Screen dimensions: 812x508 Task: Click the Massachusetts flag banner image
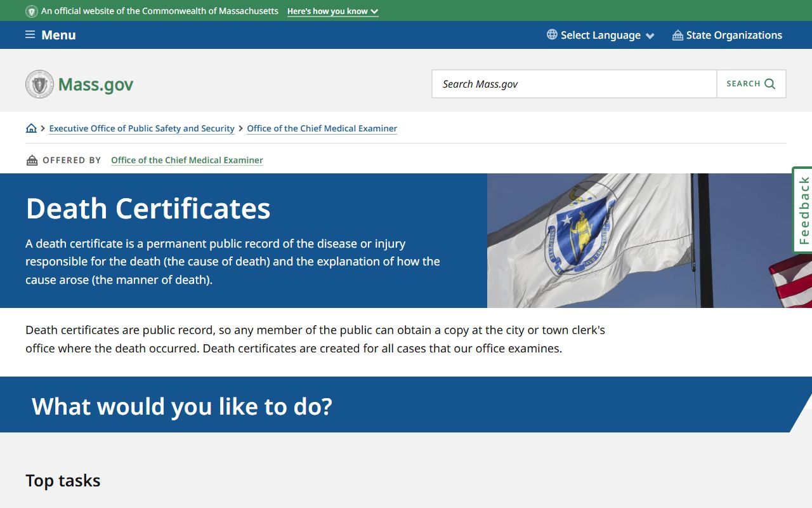click(x=650, y=241)
